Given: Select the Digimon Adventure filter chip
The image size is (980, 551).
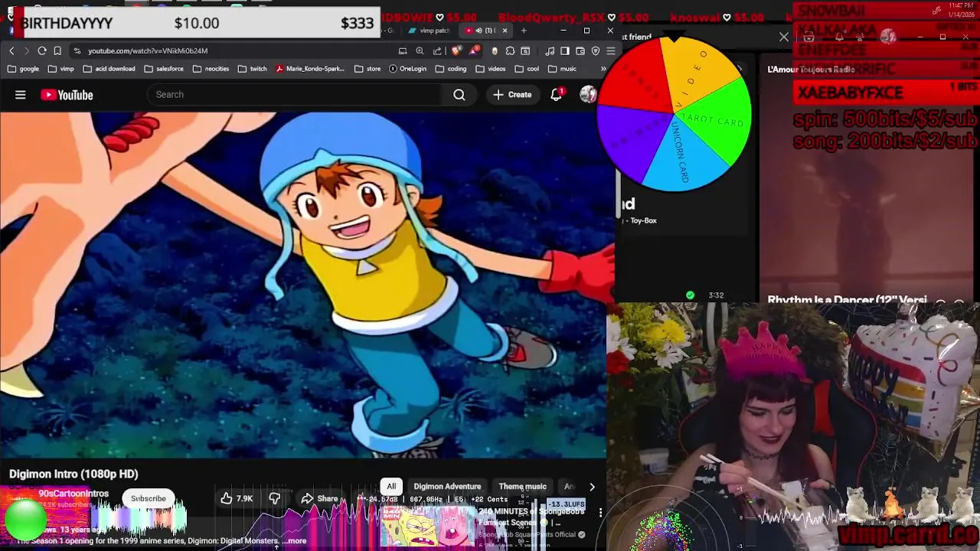Looking at the screenshot, I should (447, 487).
